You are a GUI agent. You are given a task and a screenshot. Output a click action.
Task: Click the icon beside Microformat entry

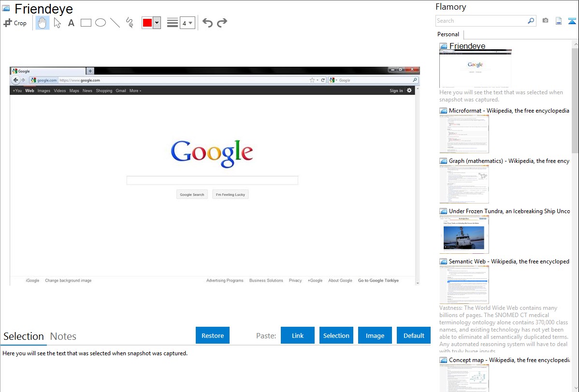pyautogui.click(x=444, y=111)
